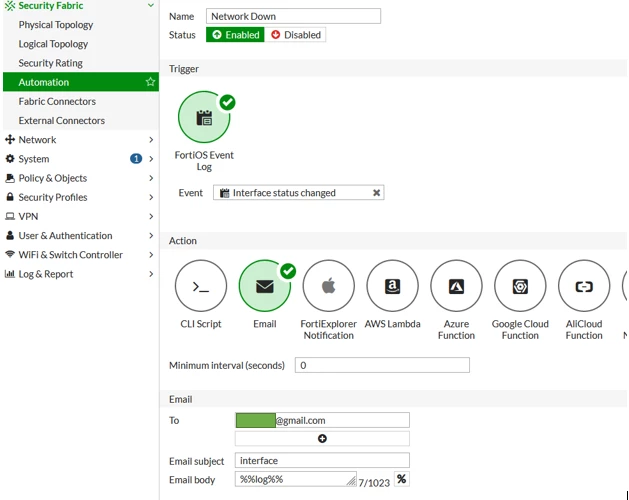
Task: Click the Email subject field
Action: point(322,460)
